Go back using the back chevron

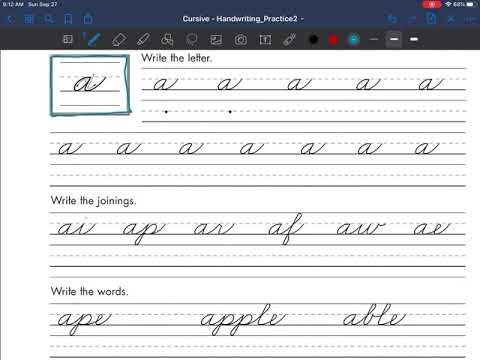click(x=10, y=19)
